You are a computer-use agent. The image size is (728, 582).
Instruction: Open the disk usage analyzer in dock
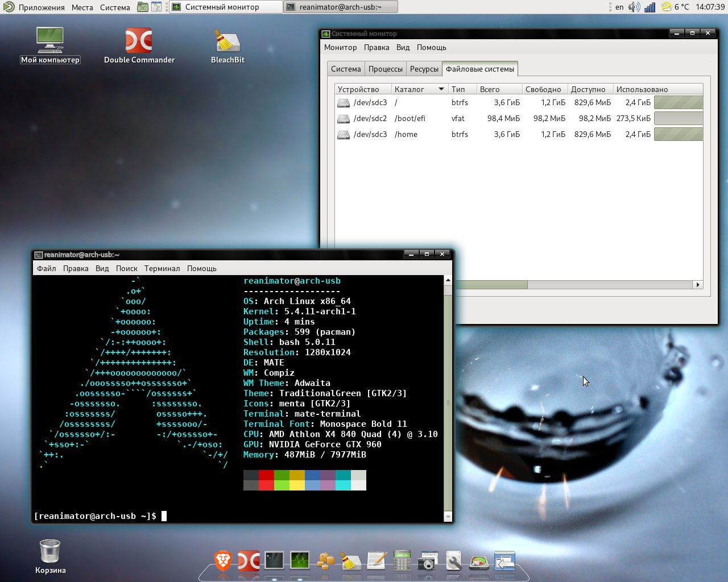479,562
